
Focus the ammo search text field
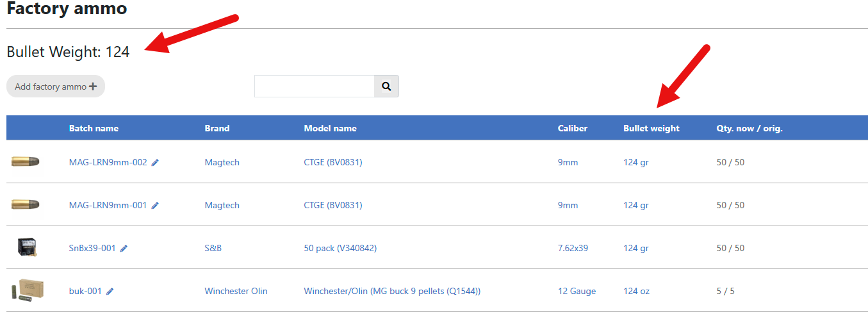[314, 86]
